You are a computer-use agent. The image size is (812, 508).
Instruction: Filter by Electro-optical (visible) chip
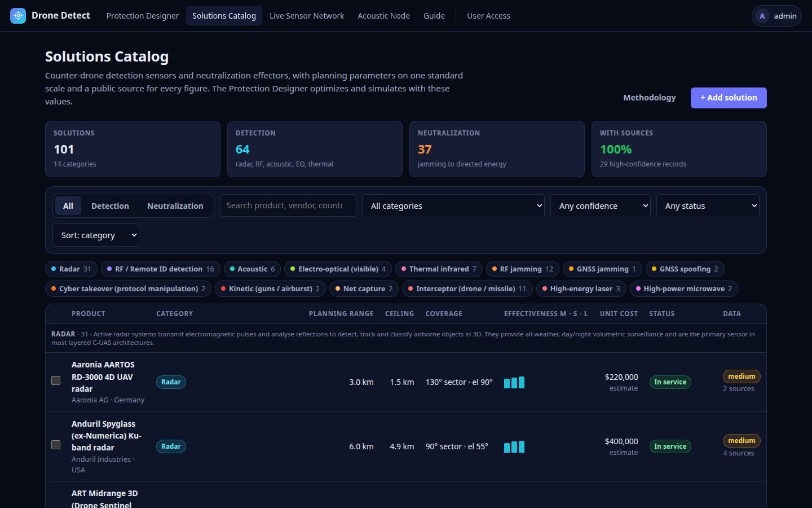pyautogui.click(x=338, y=269)
